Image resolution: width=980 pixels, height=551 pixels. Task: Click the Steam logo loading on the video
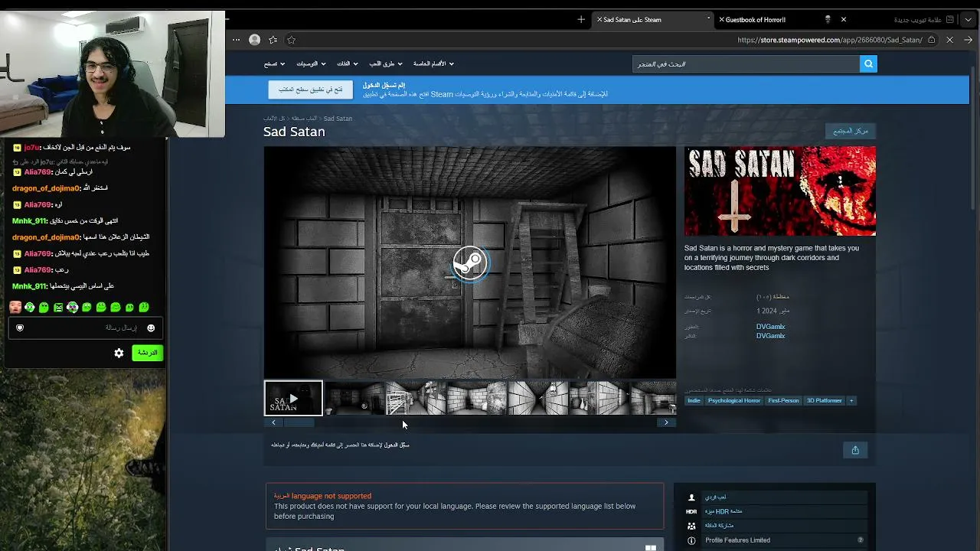point(469,263)
